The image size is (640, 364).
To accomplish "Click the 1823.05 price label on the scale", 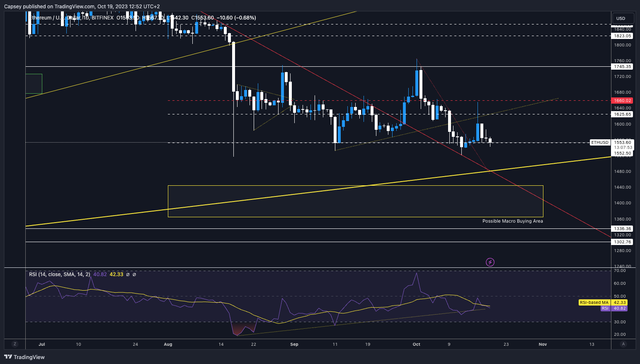I will pos(622,36).
